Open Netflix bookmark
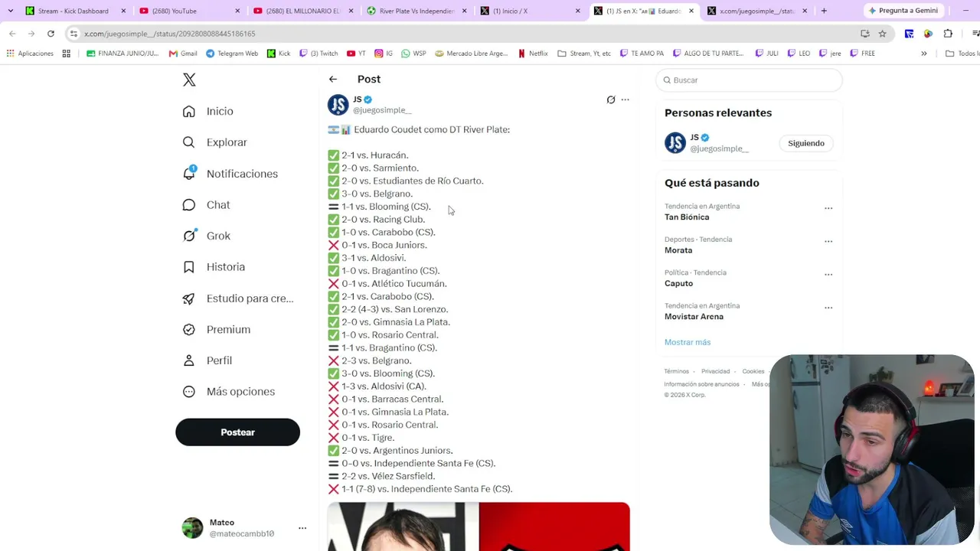The image size is (980, 551). [x=533, y=54]
